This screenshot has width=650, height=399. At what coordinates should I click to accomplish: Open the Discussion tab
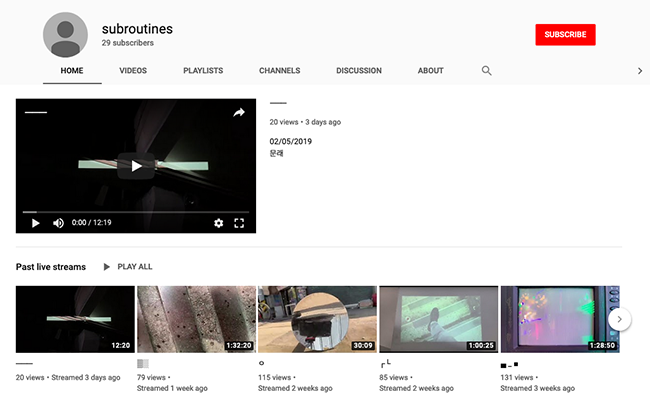pyautogui.click(x=359, y=70)
